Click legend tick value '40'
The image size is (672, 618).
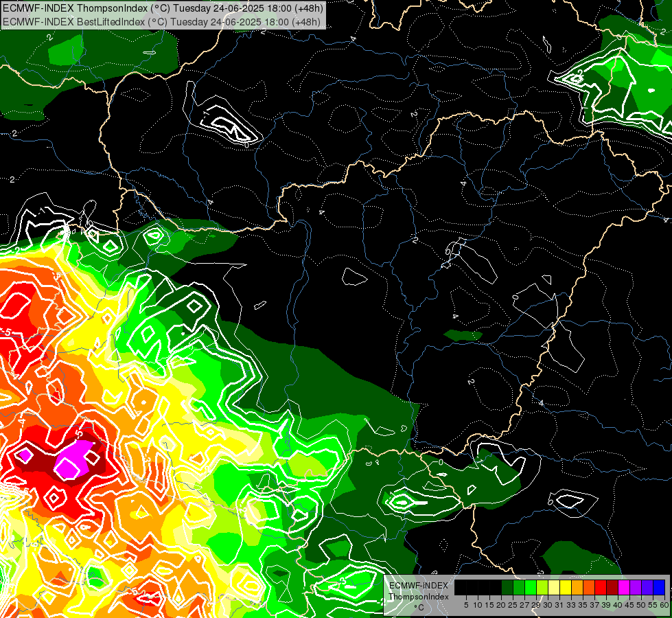tap(618, 605)
